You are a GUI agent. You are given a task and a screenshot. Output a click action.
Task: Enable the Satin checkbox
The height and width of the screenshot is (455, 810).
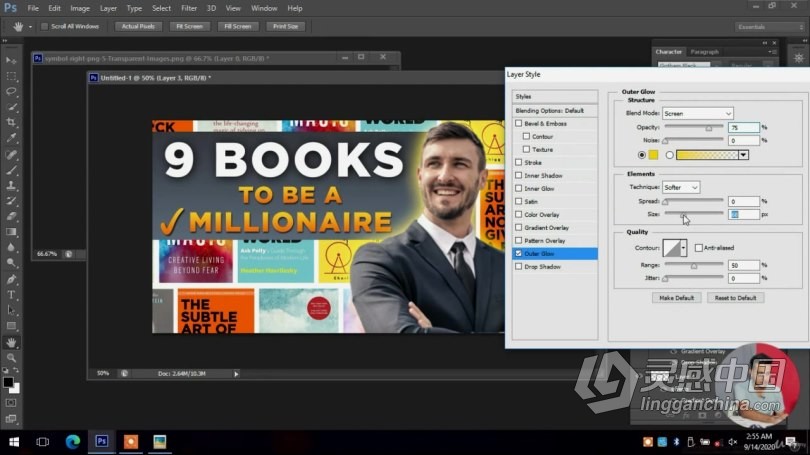[519, 201]
